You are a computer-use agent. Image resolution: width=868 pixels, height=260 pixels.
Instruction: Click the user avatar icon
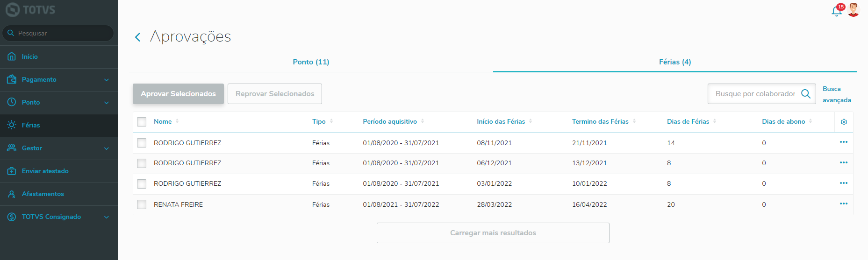coord(854,10)
